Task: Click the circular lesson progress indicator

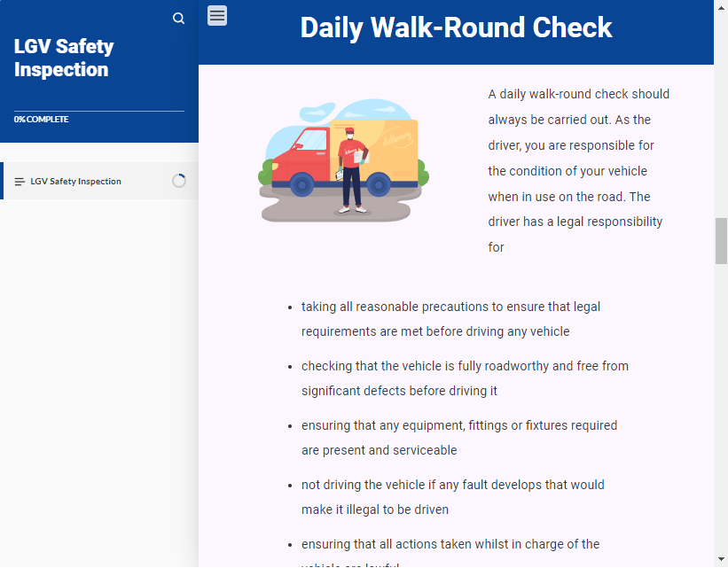Action: (179, 181)
